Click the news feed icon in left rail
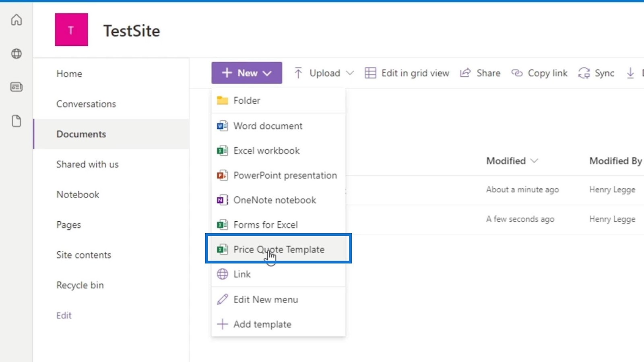Viewport: 644px width, 362px height. tap(17, 87)
